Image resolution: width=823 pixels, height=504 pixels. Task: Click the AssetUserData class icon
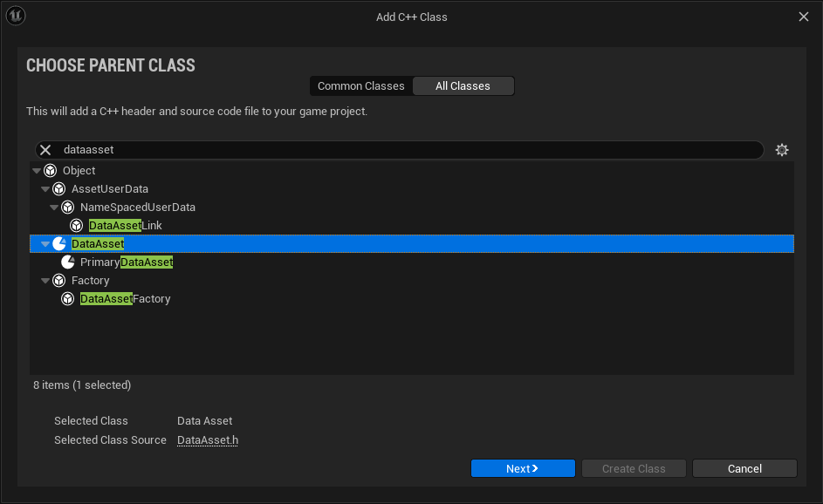tap(59, 189)
